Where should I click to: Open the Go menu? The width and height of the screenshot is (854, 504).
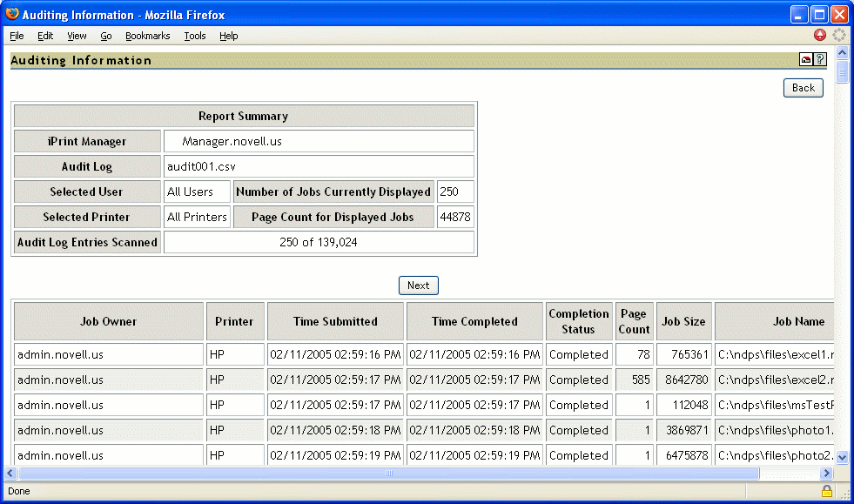click(105, 36)
